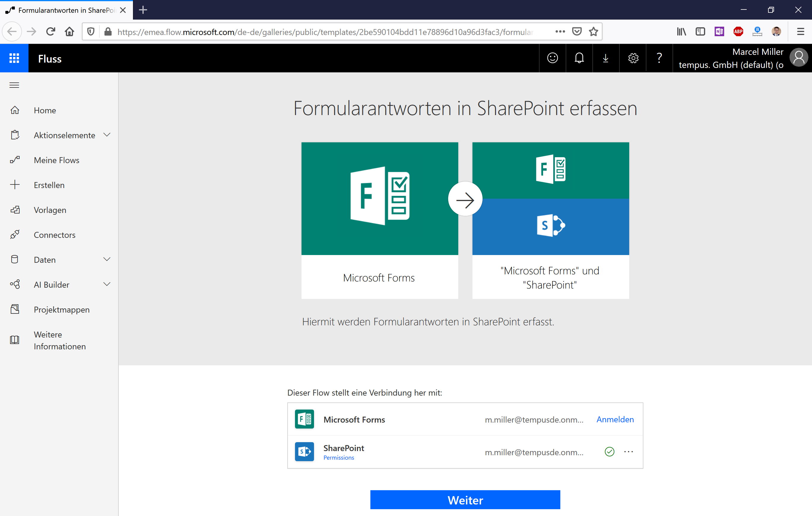Click the SharePoint Permissions link
This screenshot has width=812, height=516.
339,457
